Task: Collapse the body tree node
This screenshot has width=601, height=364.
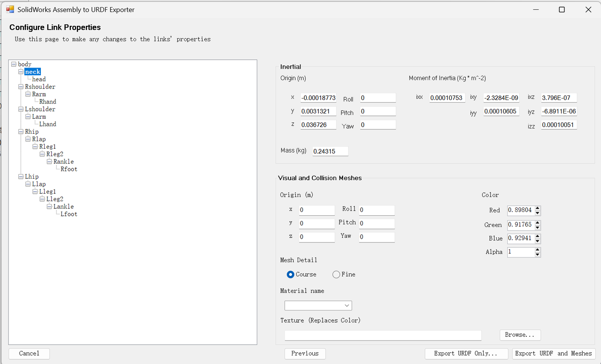Action: coord(14,64)
